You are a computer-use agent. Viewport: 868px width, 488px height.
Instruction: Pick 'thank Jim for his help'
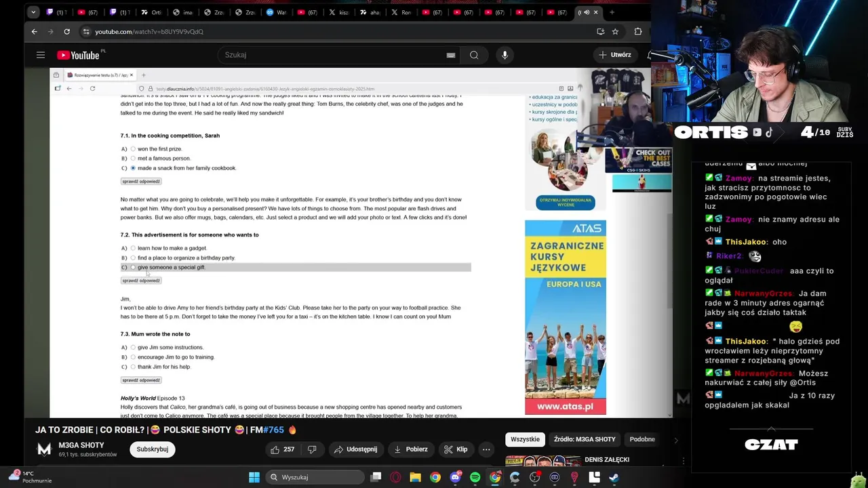pyautogui.click(x=133, y=367)
